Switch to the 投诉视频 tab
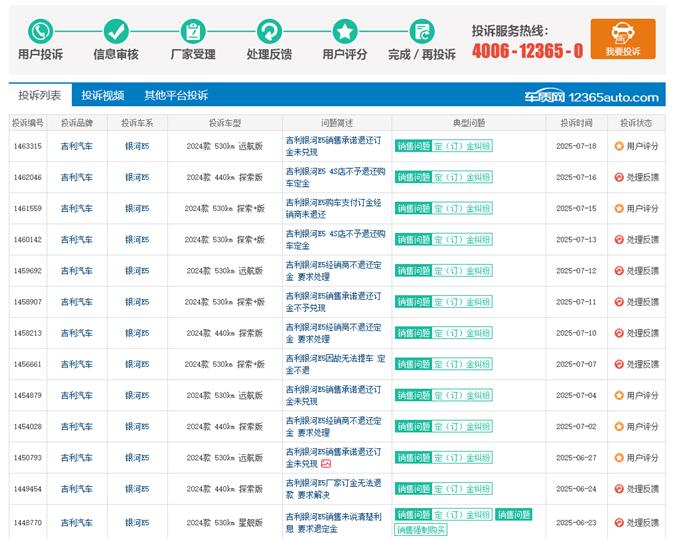The height and width of the screenshot is (539, 700). pos(103,96)
